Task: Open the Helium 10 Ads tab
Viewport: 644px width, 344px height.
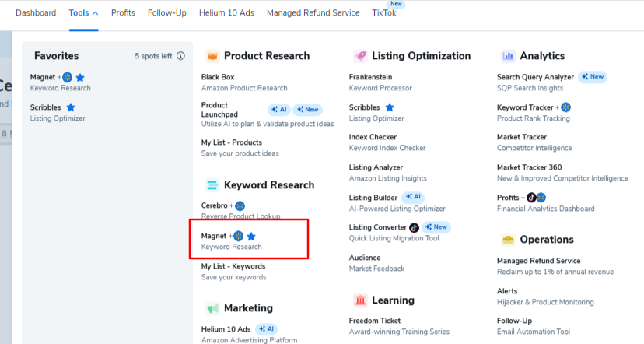Action: [x=226, y=13]
